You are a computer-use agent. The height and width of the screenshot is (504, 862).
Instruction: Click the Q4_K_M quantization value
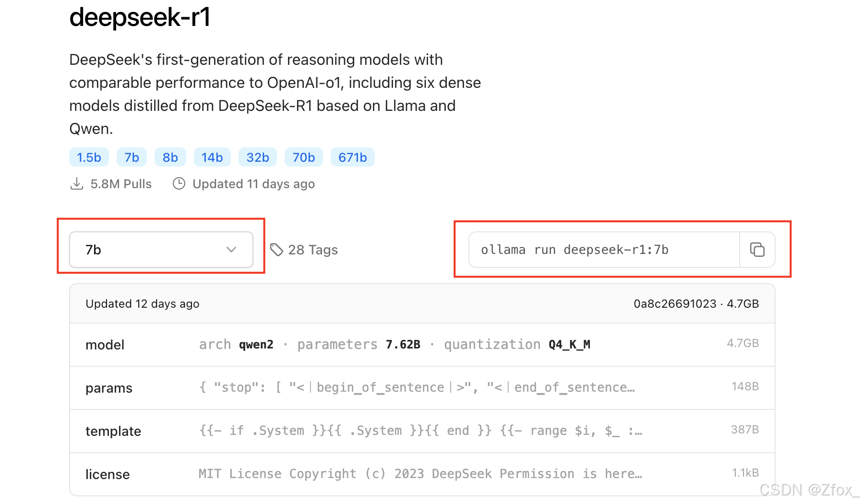coord(570,345)
